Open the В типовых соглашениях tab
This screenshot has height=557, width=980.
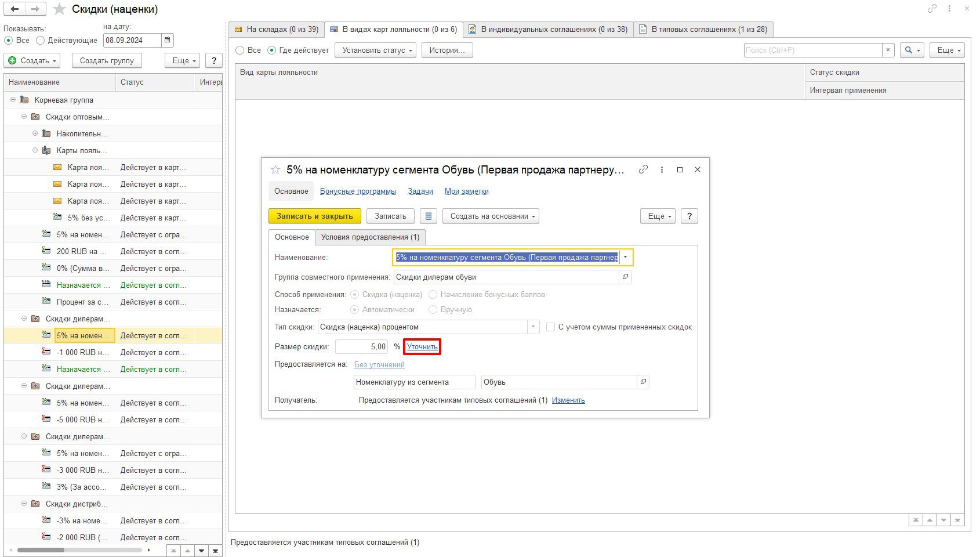click(703, 29)
